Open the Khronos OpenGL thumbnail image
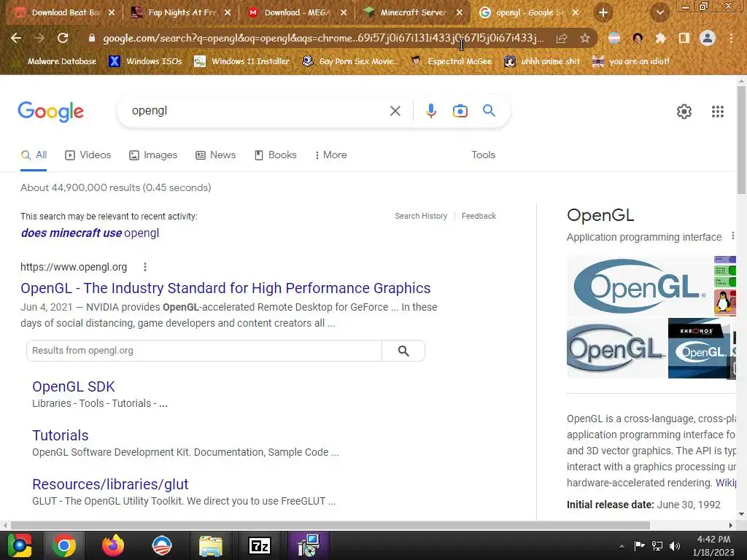The width and height of the screenshot is (747, 560). (698, 349)
